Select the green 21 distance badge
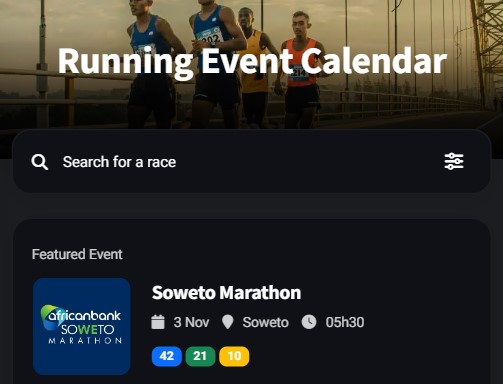This screenshot has height=384, width=503. pyautogui.click(x=200, y=356)
